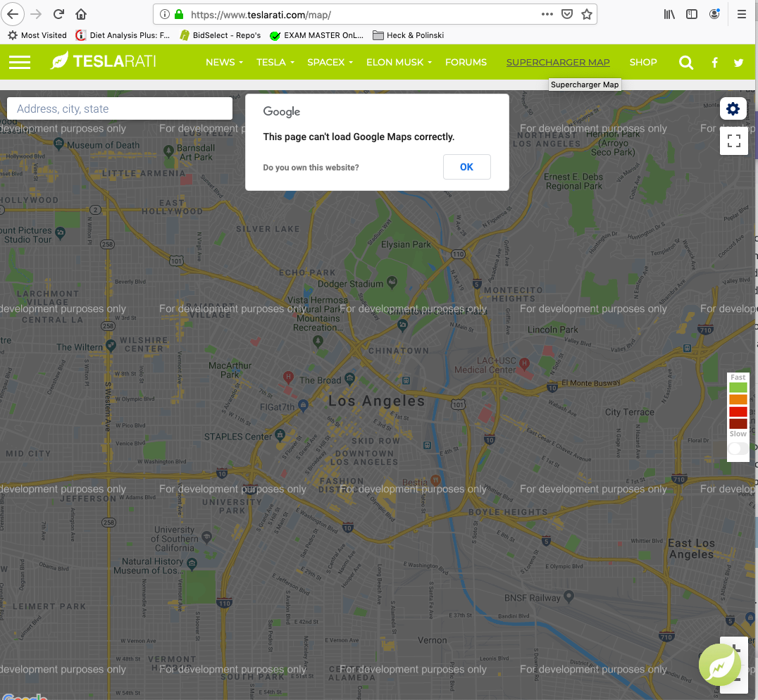The height and width of the screenshot is (700, 758).
Task: Show site information icon in address bar
Action: click(165, 15)
